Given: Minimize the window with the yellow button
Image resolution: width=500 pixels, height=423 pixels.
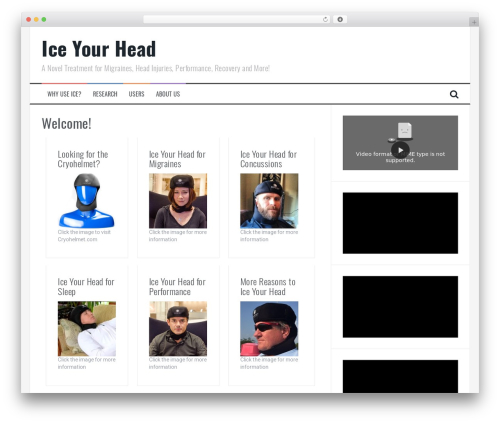Looking at the screenshot, I should (36, 20).
